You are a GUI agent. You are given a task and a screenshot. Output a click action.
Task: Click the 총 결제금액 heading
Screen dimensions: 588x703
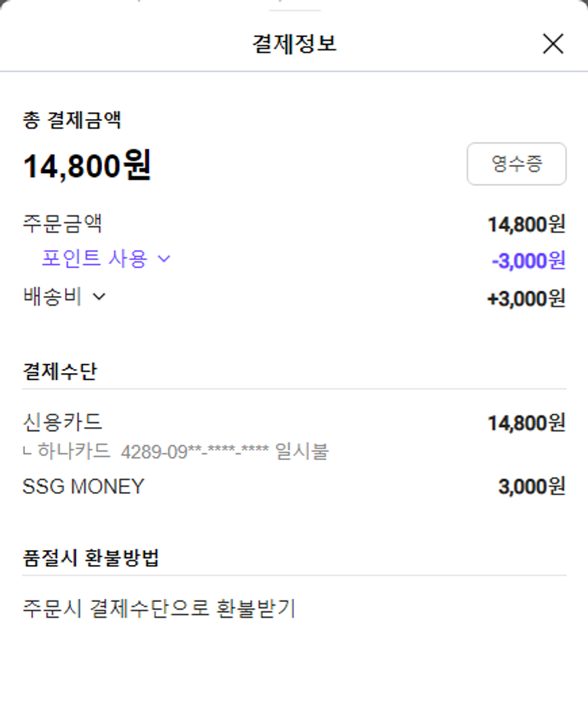(x=71, y=120)
